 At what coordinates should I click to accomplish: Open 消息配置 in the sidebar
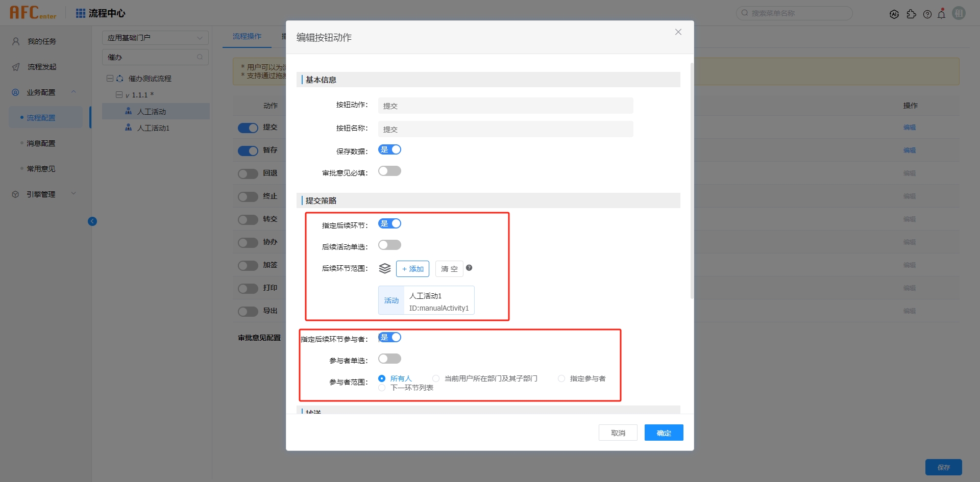click(x=41, y=143)
